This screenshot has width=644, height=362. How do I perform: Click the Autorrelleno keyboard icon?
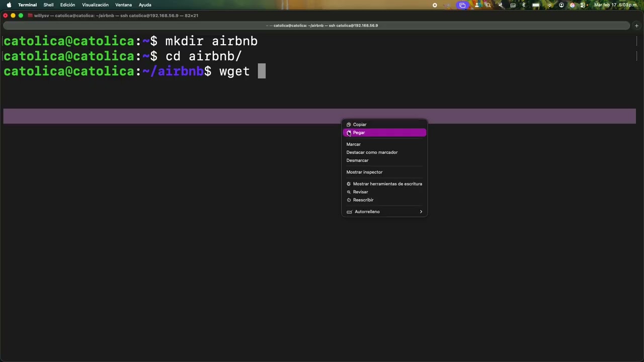click(x=349, y=212)
